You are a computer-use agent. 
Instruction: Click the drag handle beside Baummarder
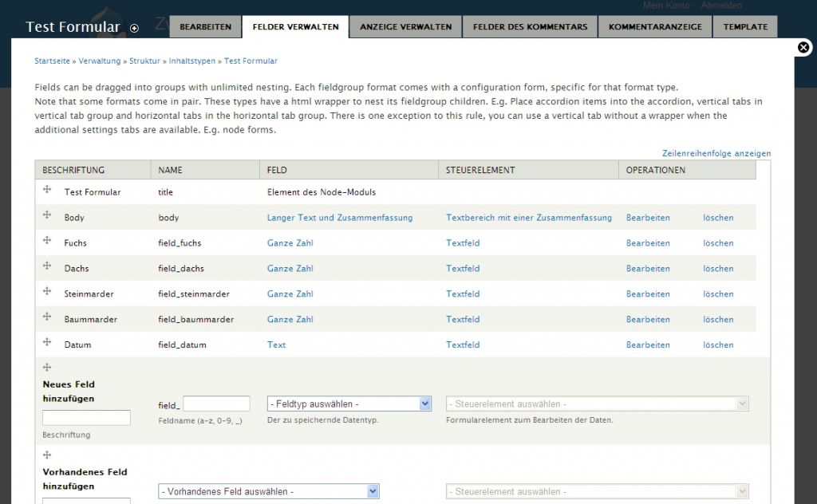pos(47,317)
